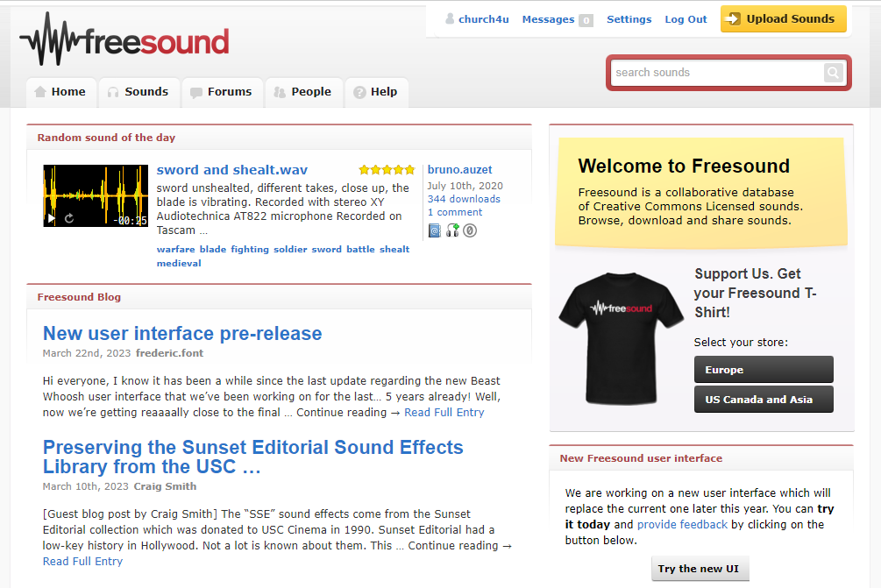View the bruno.auzet user profile
This screenshot has height=588, width=881.
point(459,170)
